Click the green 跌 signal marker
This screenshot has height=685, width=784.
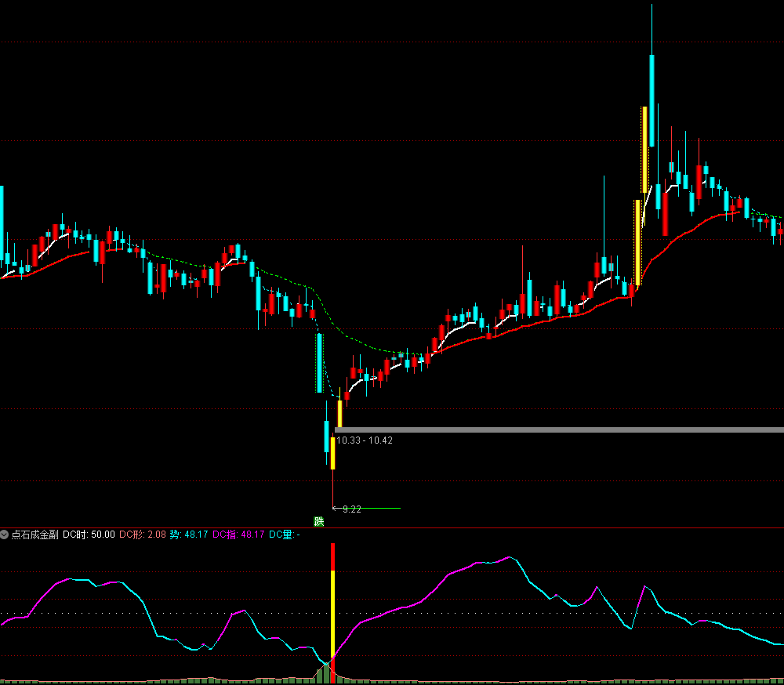point(318,521)
